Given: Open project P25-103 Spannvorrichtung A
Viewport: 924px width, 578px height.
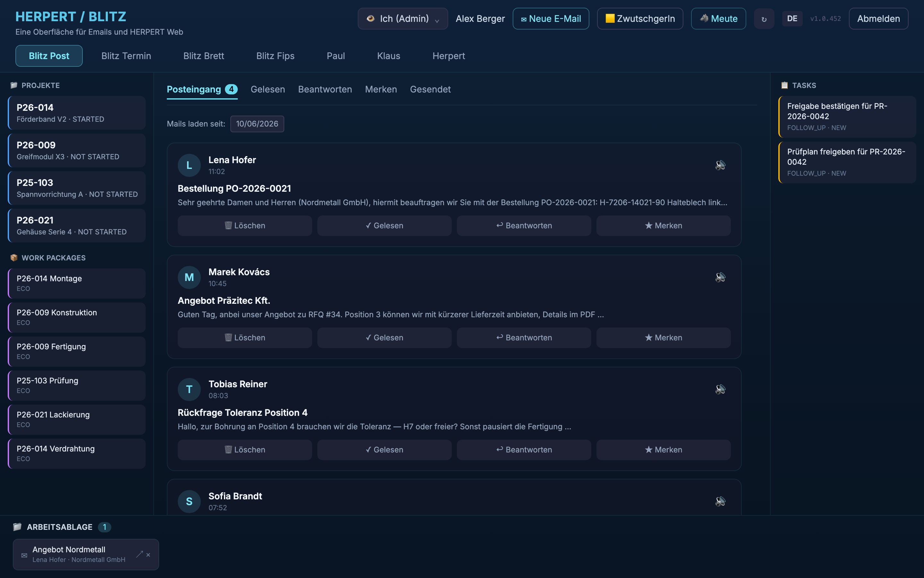Looking at the screenshot, I should pyautogui.click(x=77, y=188).
